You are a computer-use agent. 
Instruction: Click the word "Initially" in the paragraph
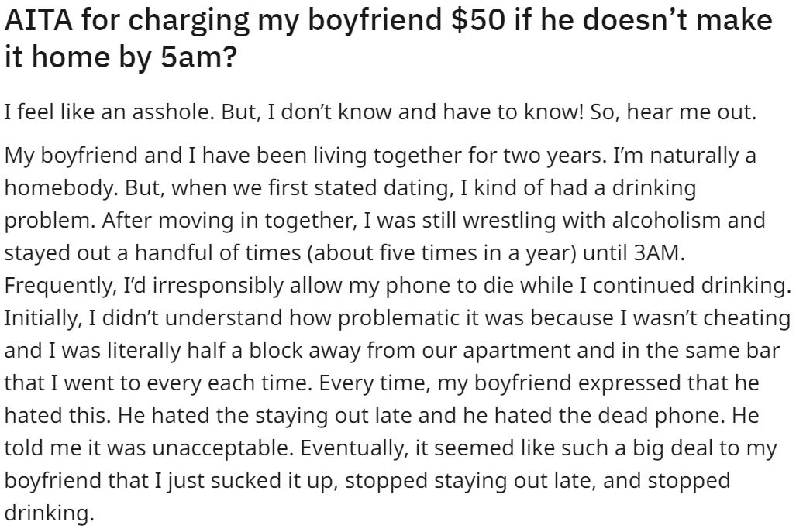point(43,317)
